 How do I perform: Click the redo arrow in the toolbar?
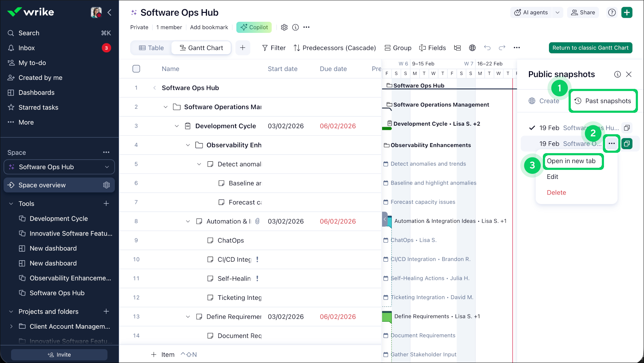[x=502, y=48]
